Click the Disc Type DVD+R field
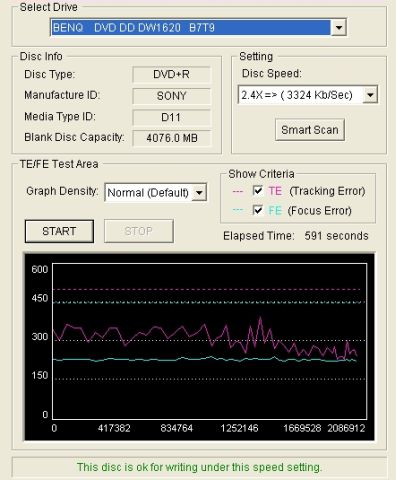 [x=172, y=74]
